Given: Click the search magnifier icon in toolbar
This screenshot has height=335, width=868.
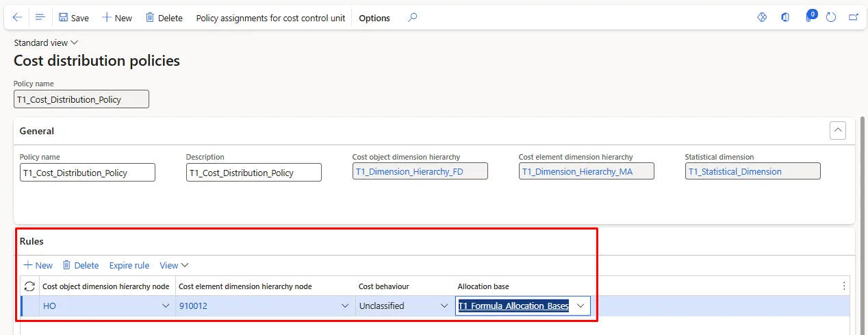Looking at the screenshot, I should [413, 18].
